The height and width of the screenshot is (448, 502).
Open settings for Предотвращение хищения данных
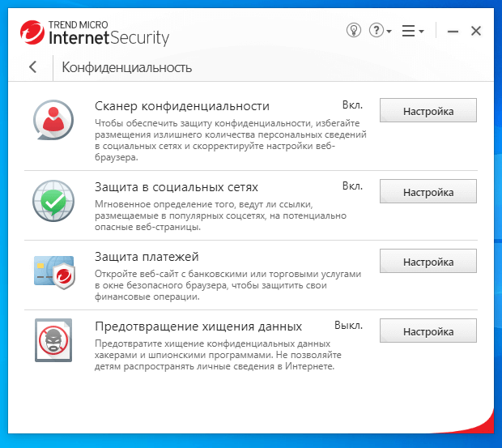[x=428, y=331]
